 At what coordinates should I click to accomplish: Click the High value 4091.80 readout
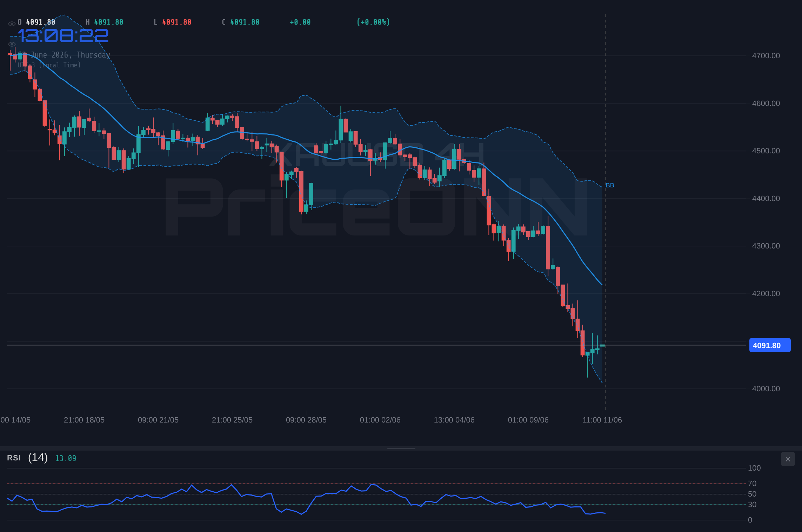[109, 22]
